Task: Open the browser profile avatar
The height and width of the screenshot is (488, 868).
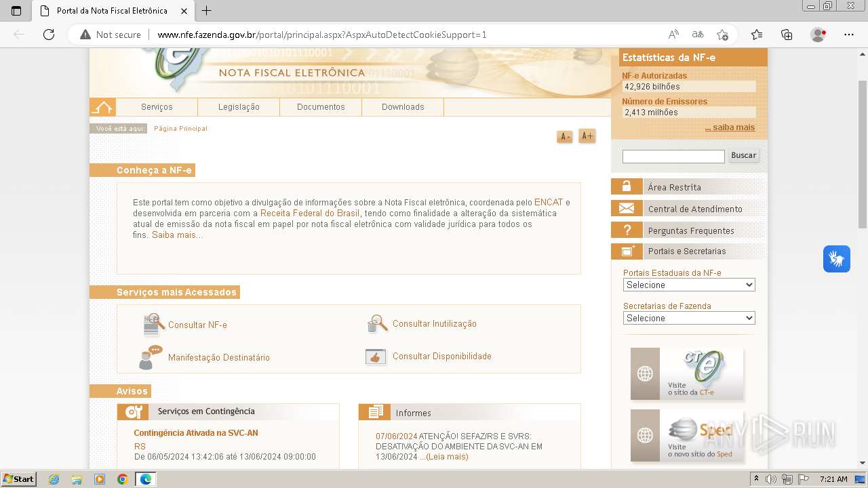Action: (x=818, y=35)
